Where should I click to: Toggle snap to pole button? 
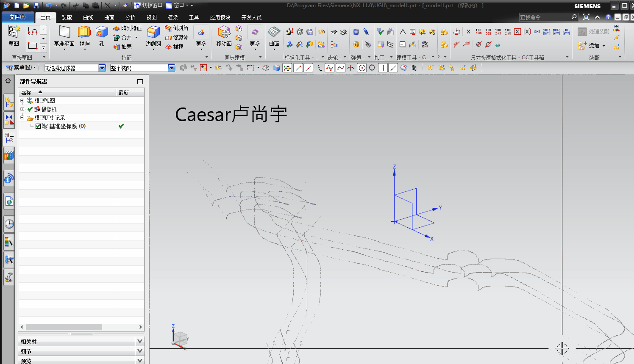click(x=330, y=68)
